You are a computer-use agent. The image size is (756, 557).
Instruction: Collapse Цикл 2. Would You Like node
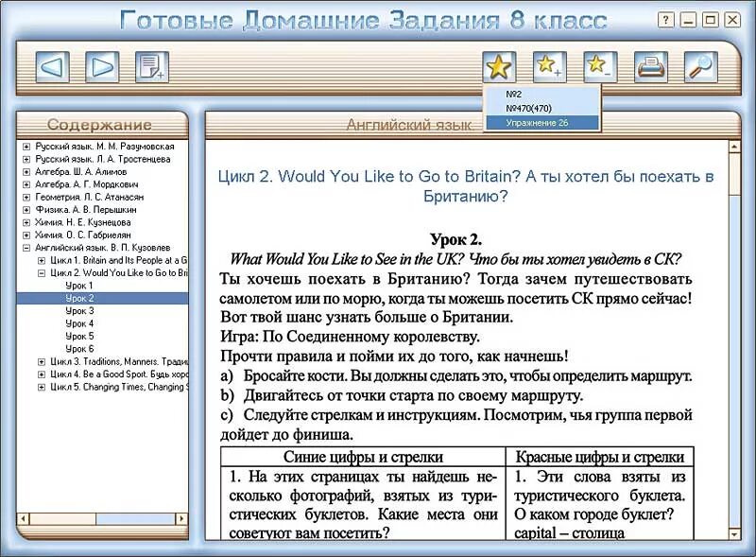(42, 272)
